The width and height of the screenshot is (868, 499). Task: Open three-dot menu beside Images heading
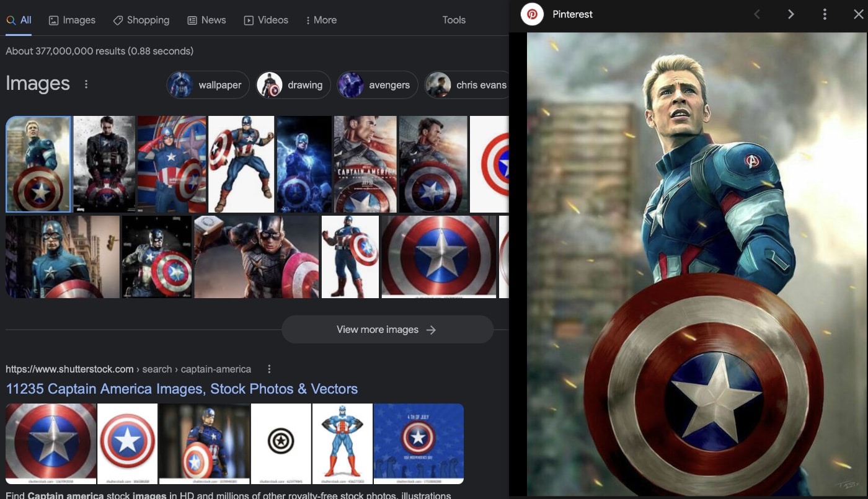86,84
